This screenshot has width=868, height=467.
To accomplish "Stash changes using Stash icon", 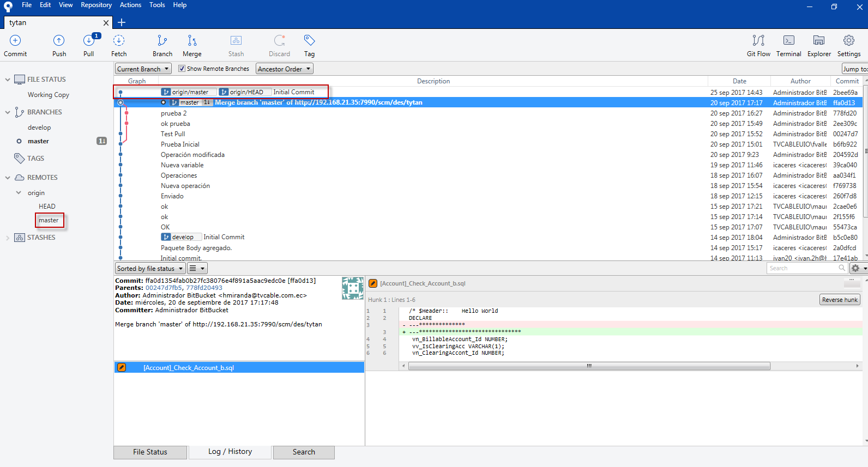I will tap(236, 40).
